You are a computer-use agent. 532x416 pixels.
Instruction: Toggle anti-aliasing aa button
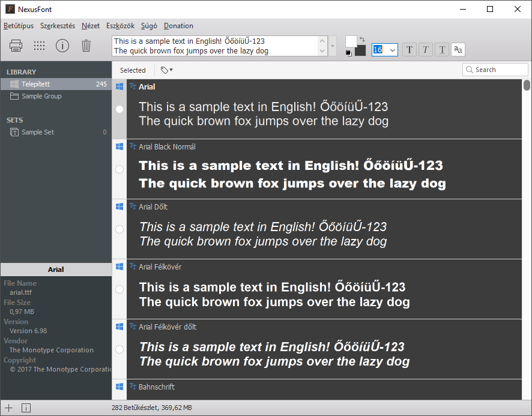[x=458, y=50]
